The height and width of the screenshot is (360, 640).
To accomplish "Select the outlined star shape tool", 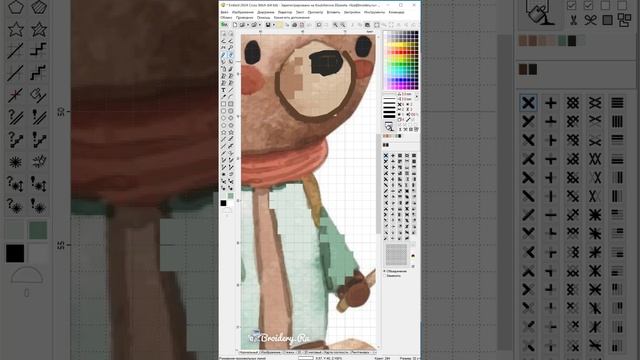I will click(223, 131).
